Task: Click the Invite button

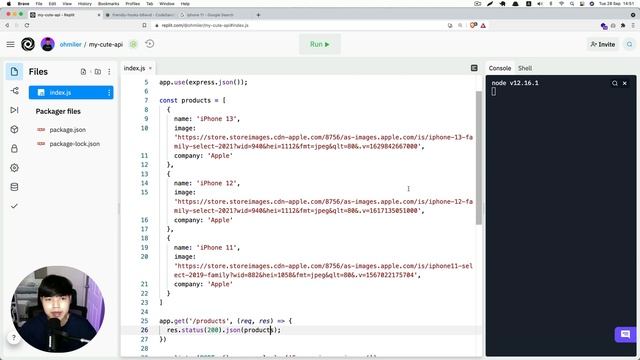Action: coord(602,44)
